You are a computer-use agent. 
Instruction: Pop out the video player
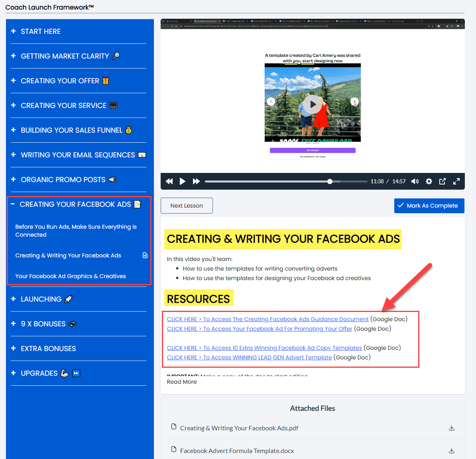click(x=442, y=181)
